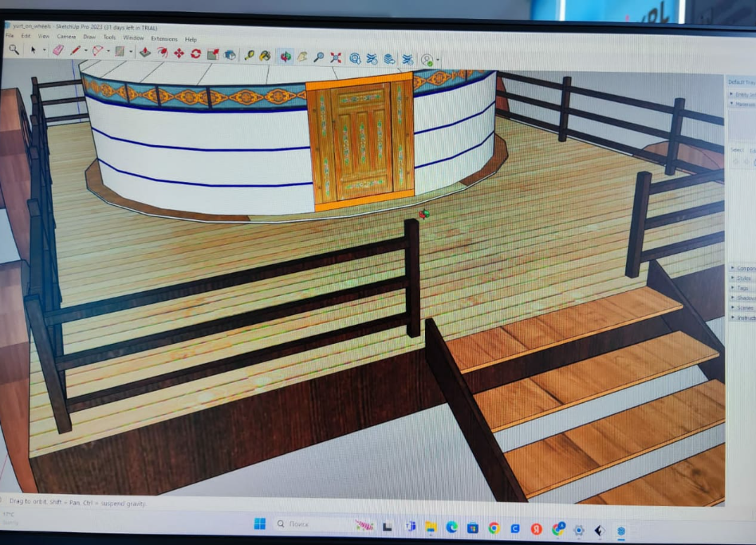The image size is (756, 545).
Task: Open Settings gear in taskbar
Action: click(579, 531)
